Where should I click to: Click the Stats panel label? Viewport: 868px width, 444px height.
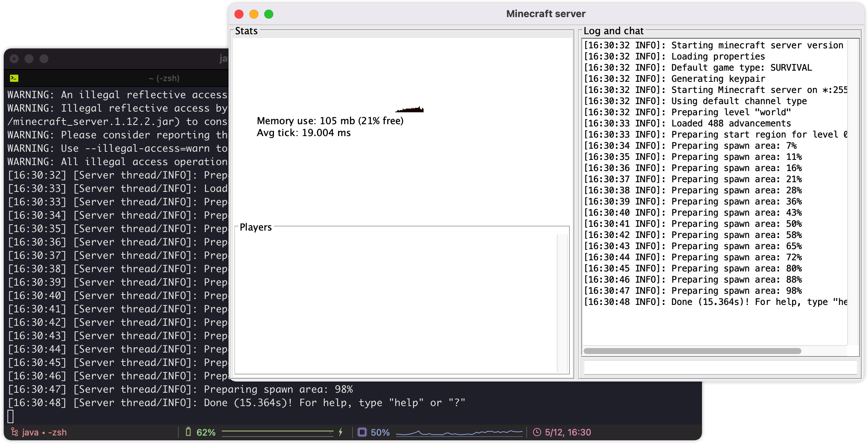246,31
